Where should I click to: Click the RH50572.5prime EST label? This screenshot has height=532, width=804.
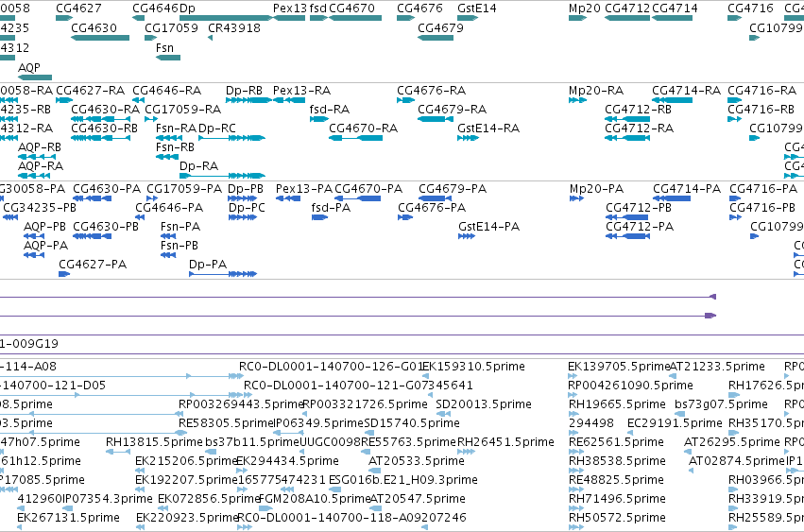click(x=617, y=518)
